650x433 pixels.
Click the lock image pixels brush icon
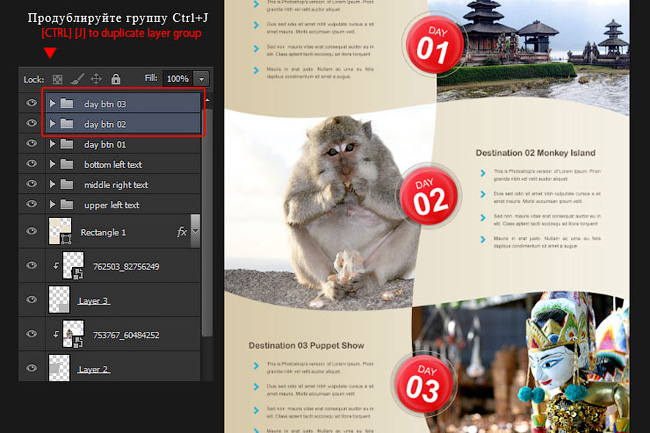[x=77, y=78]
